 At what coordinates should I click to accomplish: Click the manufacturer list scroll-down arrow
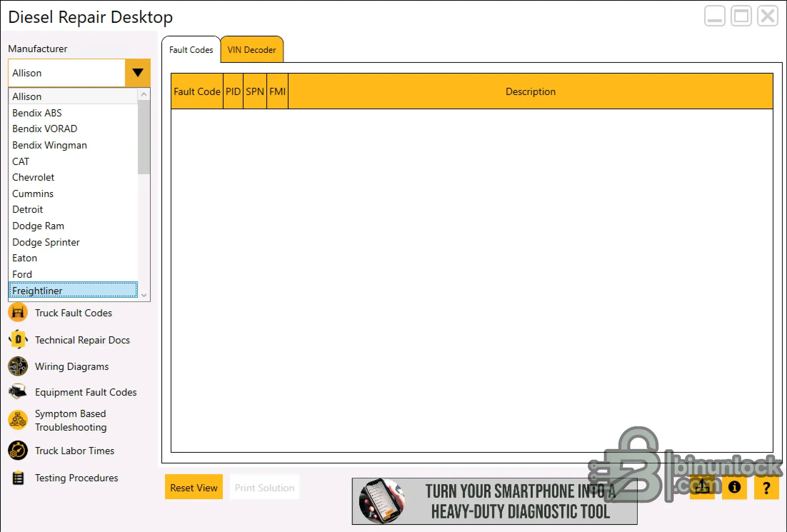pos(144,295)
